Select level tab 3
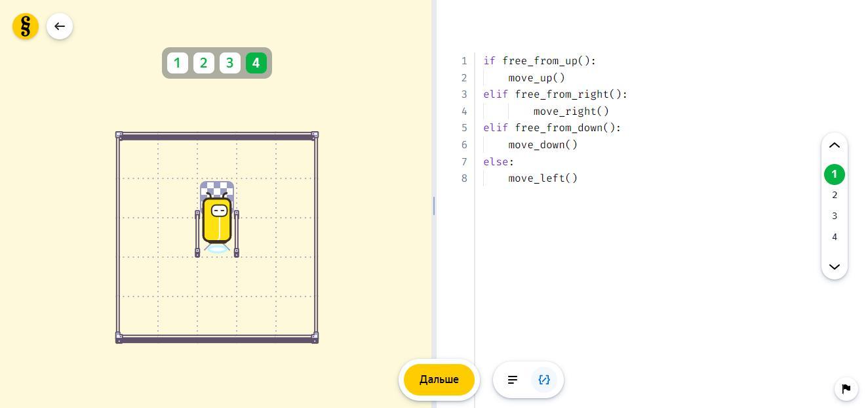The height and width of the screenshot is (408, 868). point(229,63)
